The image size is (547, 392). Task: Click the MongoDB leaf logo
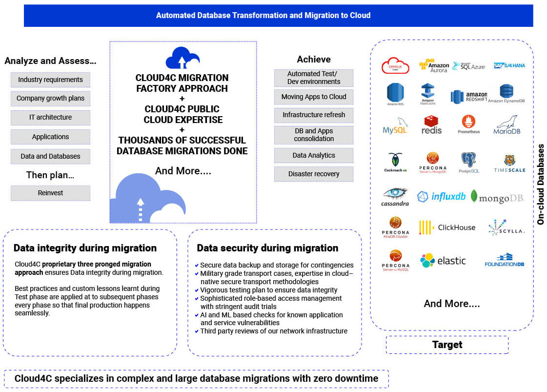(x=497, y=197)
